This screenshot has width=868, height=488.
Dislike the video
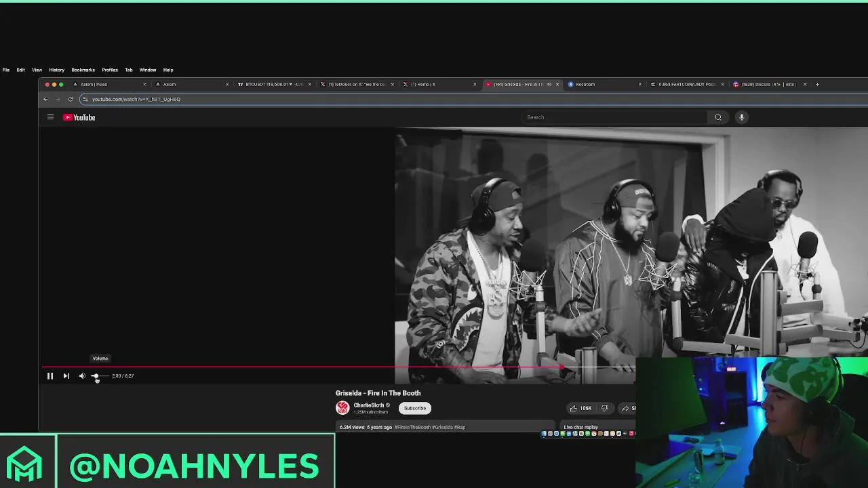[x=605, y=408]
